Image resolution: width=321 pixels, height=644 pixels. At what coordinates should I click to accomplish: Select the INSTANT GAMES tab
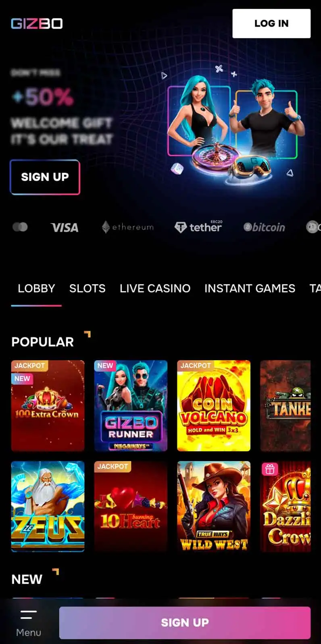click(x=250, y=289)
